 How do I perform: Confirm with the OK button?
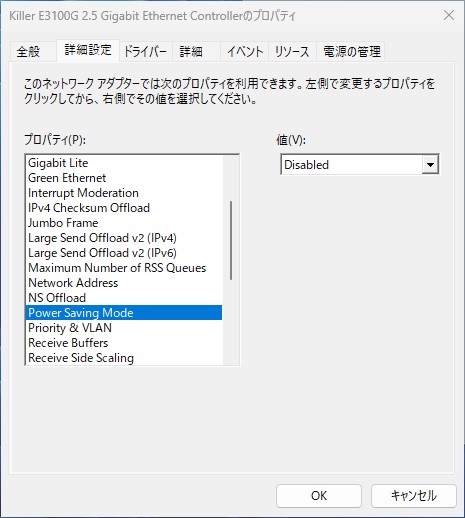tap(319, 496)
